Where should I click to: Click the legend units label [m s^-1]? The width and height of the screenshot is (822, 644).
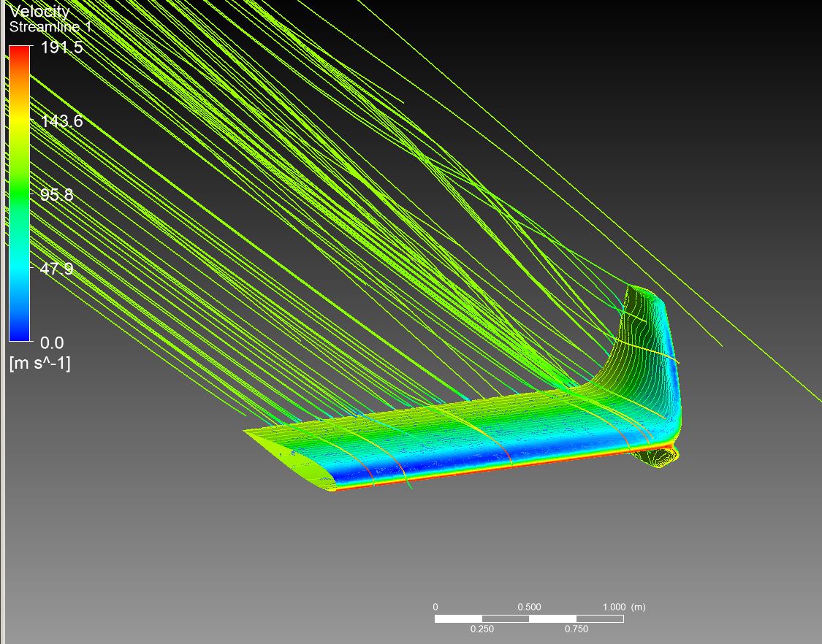click(x=40, y=363)
